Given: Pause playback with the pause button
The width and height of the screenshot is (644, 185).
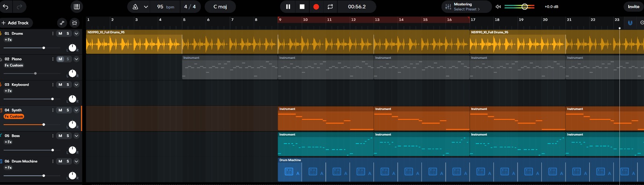Looking at the screenshot, I should [x=288, y=7].
